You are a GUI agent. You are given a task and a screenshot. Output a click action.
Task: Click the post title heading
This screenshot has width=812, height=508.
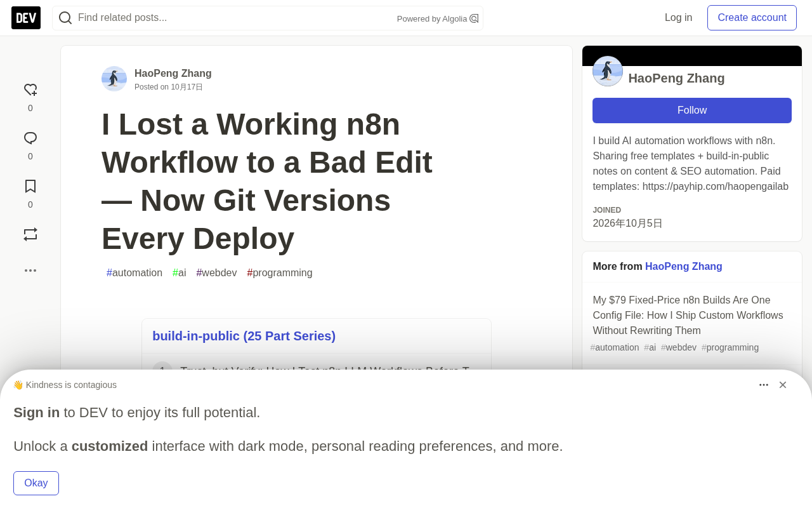pos(267,182)
